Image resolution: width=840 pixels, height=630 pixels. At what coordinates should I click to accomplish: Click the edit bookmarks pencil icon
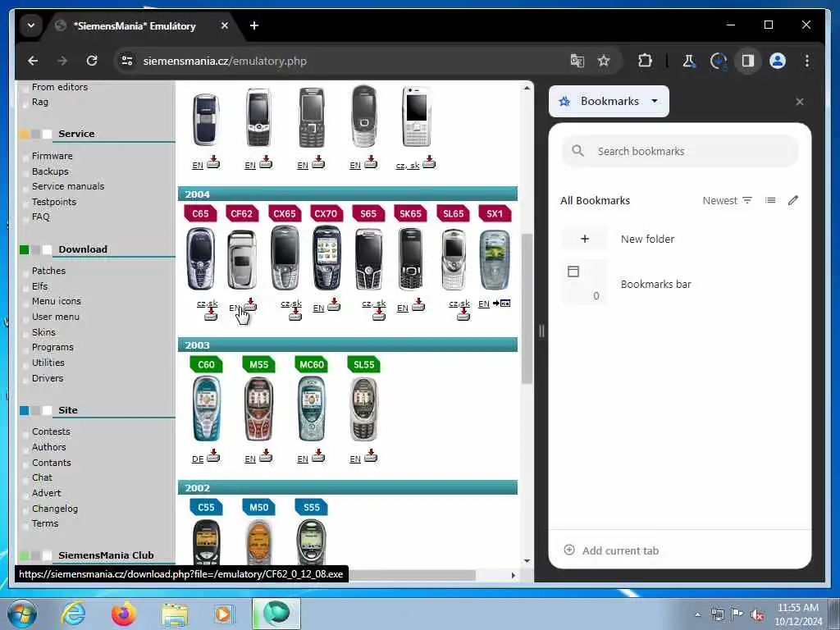pyautogui.click(x=793, y=200)
